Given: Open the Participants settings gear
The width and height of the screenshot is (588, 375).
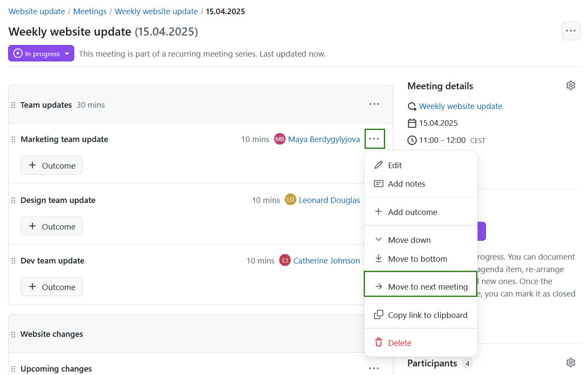Looking at the screenshot, I should [x=570, y=363].
